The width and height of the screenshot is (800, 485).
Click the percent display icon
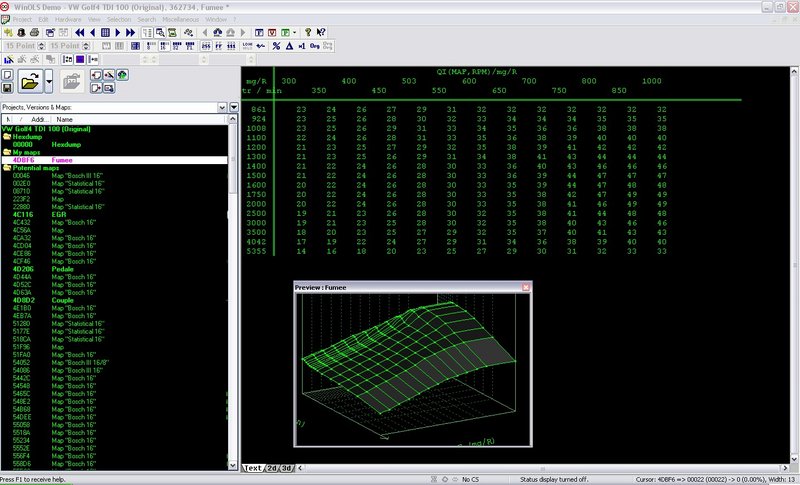(276, 46)
